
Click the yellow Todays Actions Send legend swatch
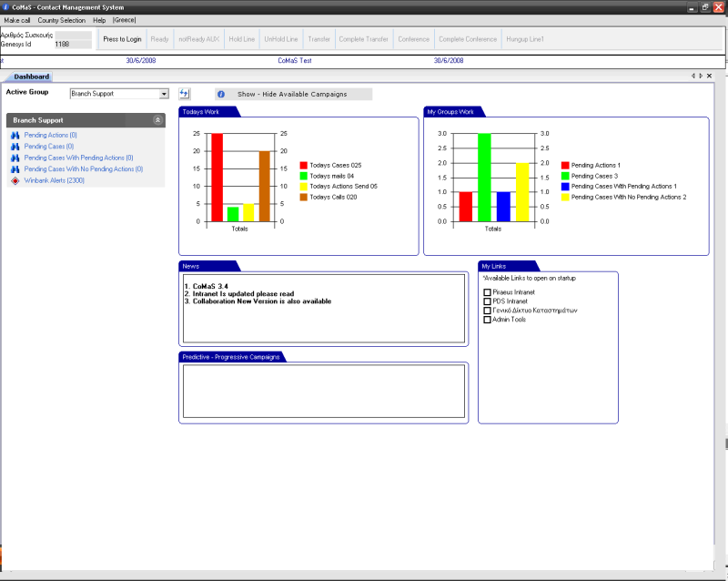click(x=304, y=187)
